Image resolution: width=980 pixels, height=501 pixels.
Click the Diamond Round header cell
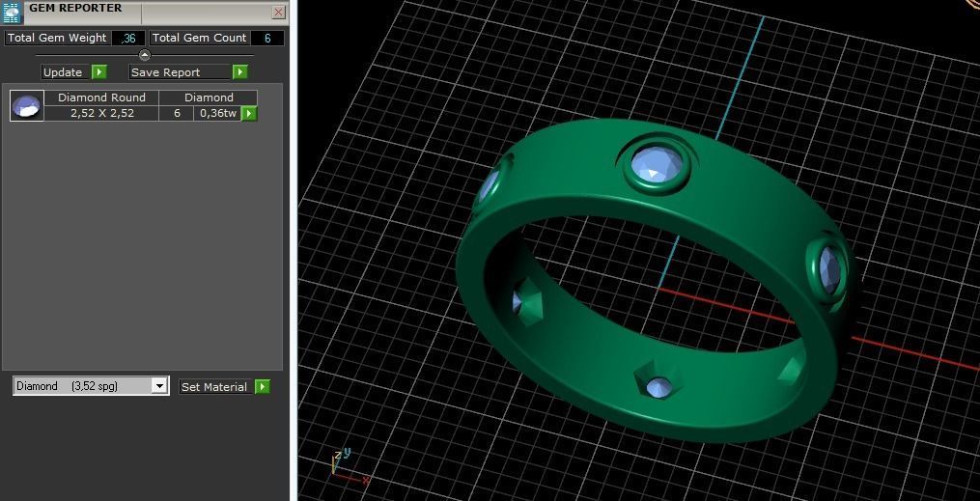coord(102,97)
